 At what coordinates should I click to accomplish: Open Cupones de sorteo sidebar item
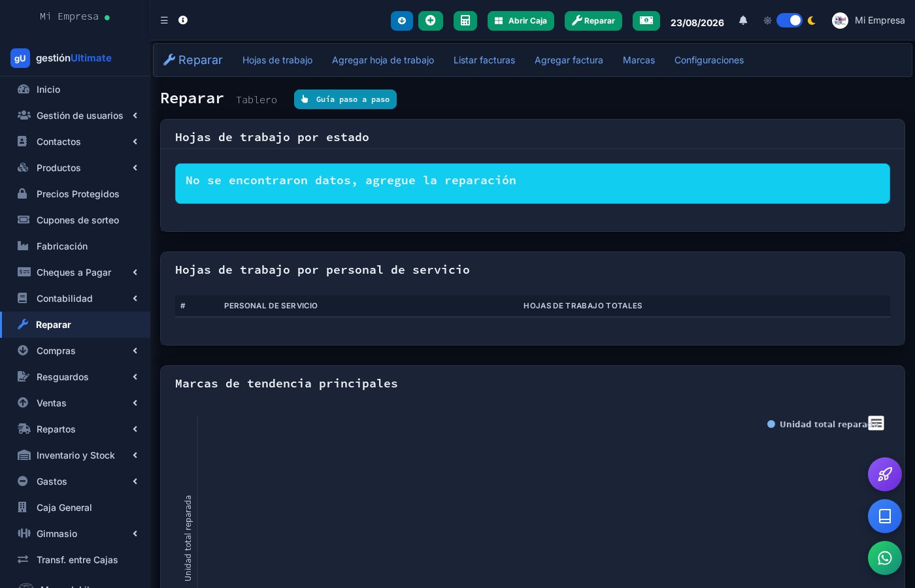point(75,220)
